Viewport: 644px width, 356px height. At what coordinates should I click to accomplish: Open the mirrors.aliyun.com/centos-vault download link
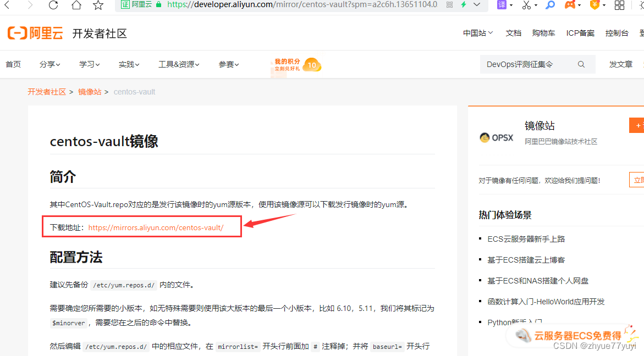(156, 227)
